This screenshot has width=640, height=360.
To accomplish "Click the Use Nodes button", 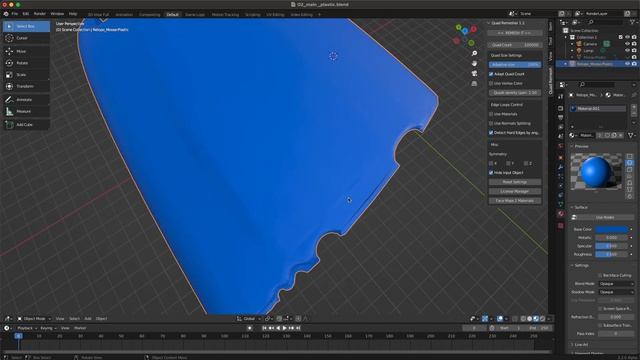I will coord(605,218).
